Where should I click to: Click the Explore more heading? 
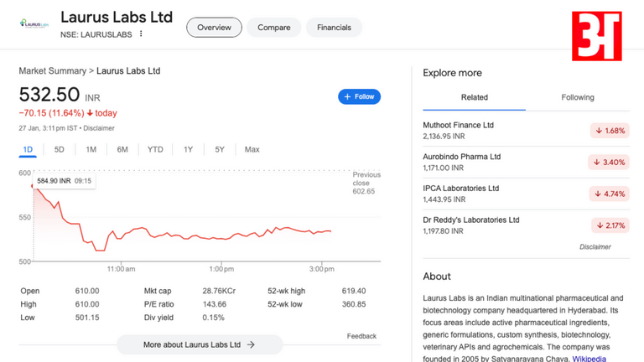[452, 73]
